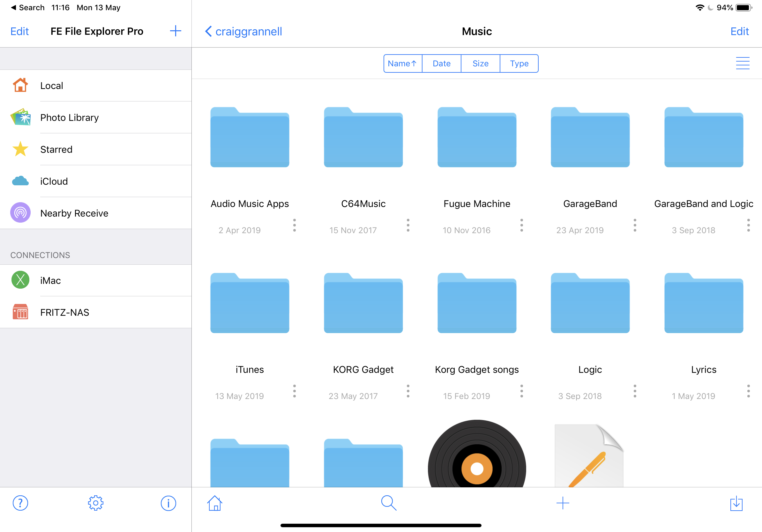Open the Local home icon
This screenshot has width=762, height=532.
[20, 85]
